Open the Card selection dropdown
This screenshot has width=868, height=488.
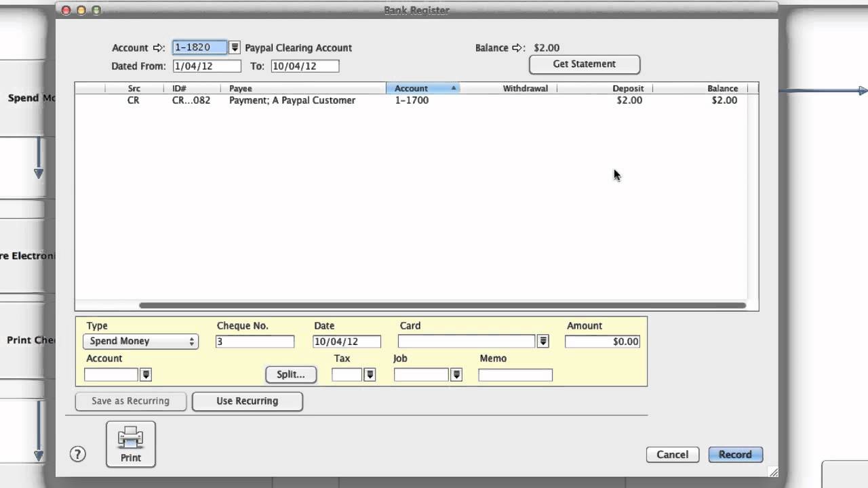[543, 342]
